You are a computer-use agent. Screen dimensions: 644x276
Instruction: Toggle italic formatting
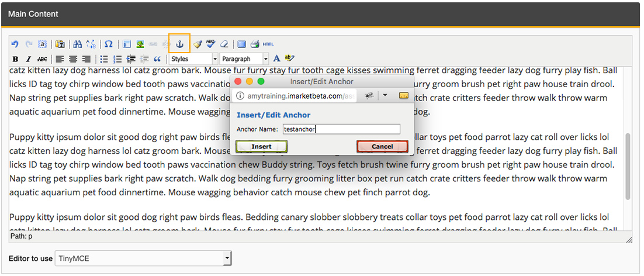pos(28,59)
